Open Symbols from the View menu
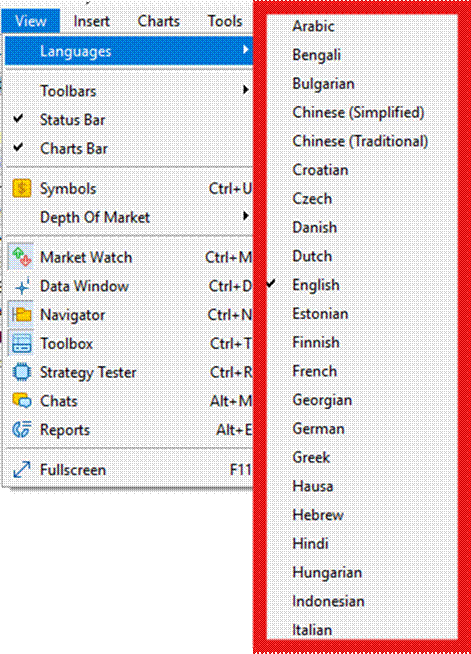Viewport: 471px width, 654px height. 128,189
